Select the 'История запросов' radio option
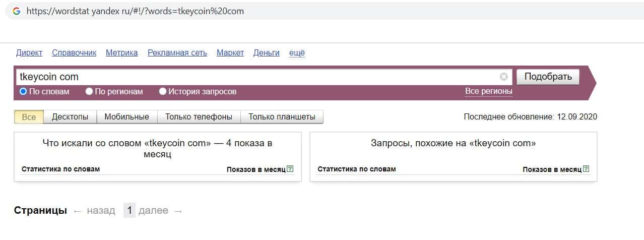 [163, 91]
